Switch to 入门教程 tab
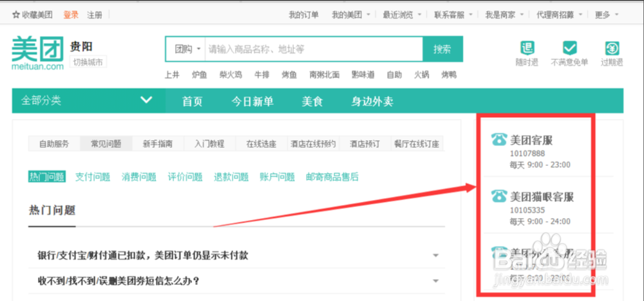Screen dimensions: 644x301 (x=209, y=144)
